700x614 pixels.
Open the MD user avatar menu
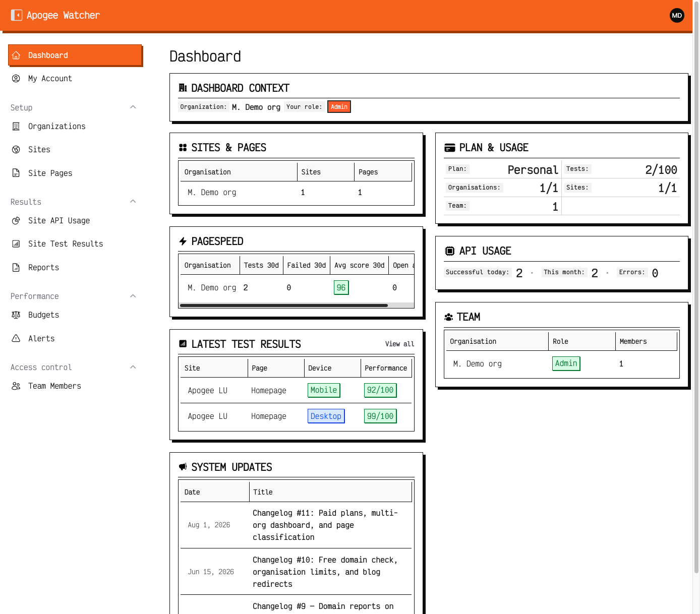677,15
